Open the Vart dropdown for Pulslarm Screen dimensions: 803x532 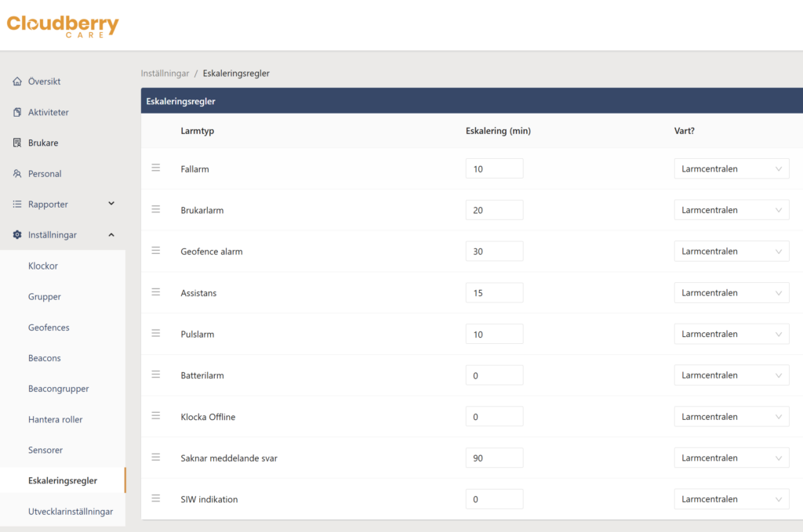click(x=732, y=334)
